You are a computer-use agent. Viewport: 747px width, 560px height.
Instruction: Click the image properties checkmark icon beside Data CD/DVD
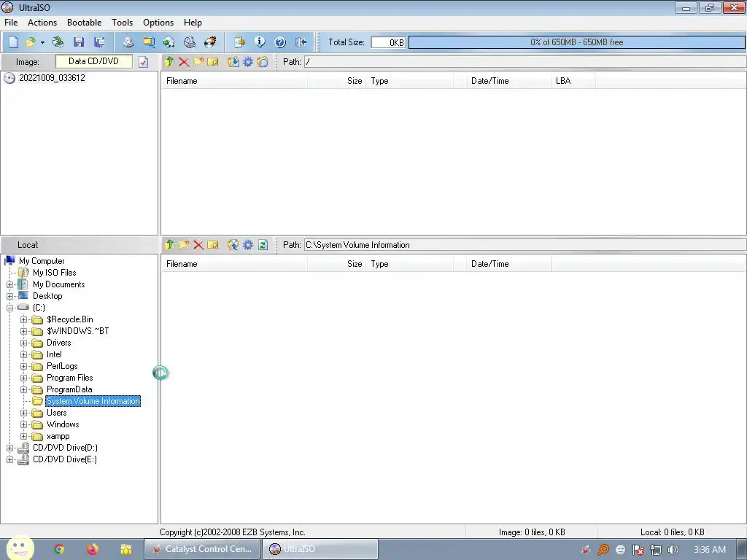[x=144, y=62]
